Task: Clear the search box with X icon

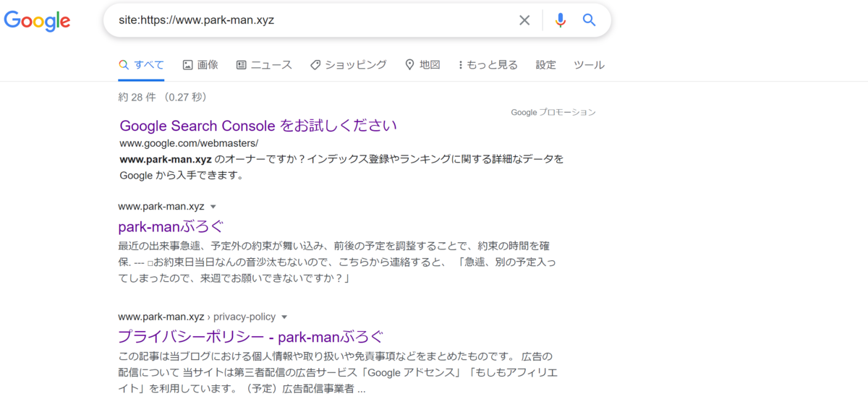Action: tap(524, 20)
